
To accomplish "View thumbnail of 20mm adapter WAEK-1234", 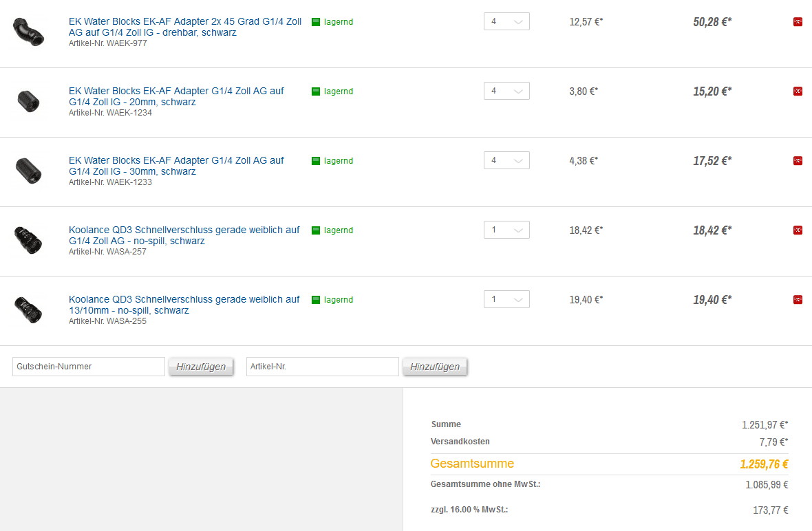I will [x=28, y=100].
